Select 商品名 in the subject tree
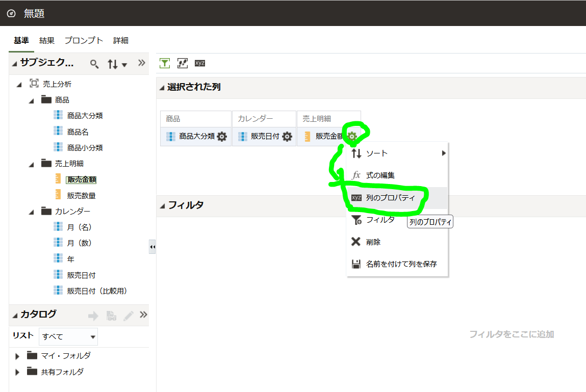Screen dimensions: 586x392 (78, 132)
